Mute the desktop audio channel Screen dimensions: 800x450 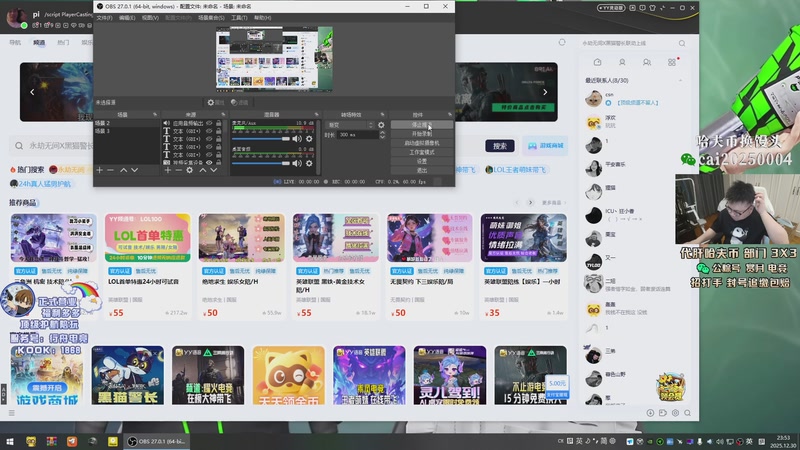point(297,163)
